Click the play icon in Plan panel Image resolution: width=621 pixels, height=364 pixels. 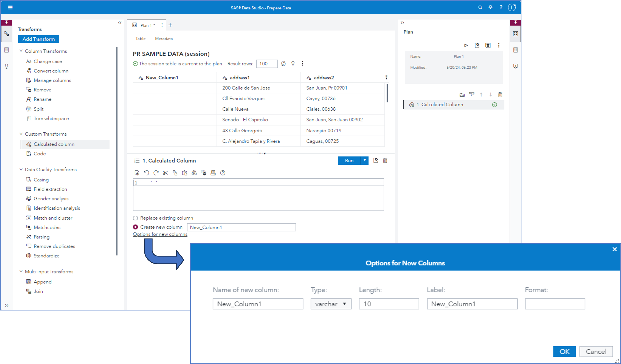pyautogui.click(x=466, y=45)
